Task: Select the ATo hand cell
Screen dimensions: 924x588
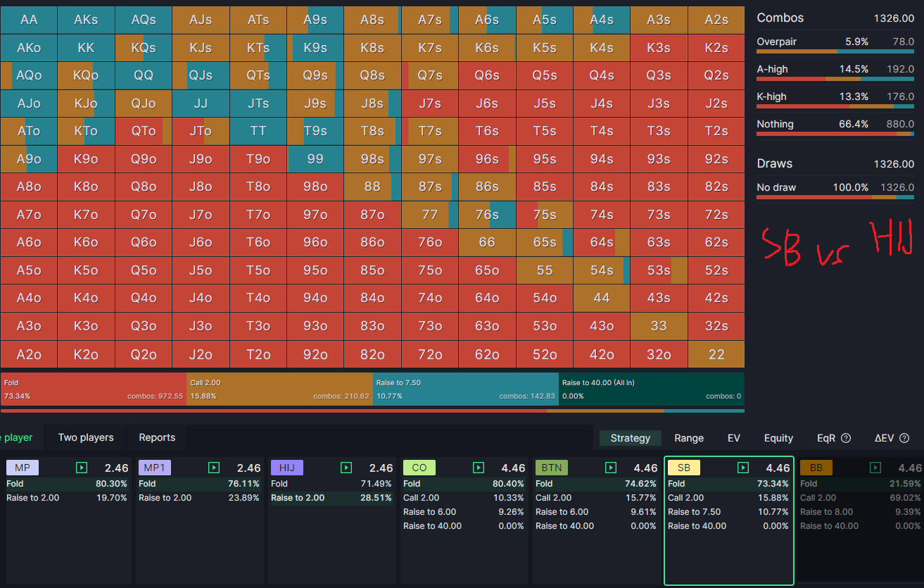Action: (29, 131)
